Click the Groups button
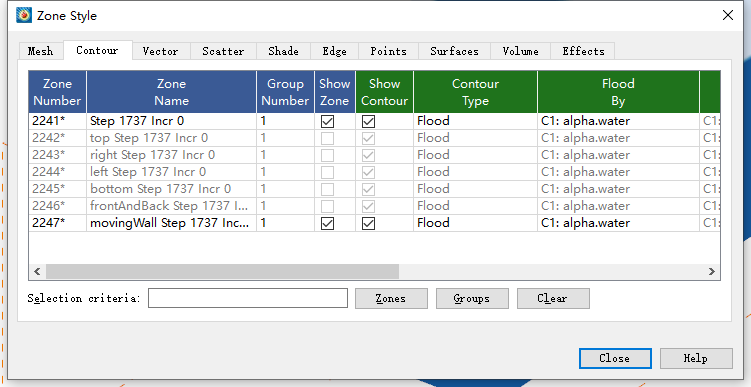The width and height of the screenshot is (751, 387). click(x=472, y=298)
